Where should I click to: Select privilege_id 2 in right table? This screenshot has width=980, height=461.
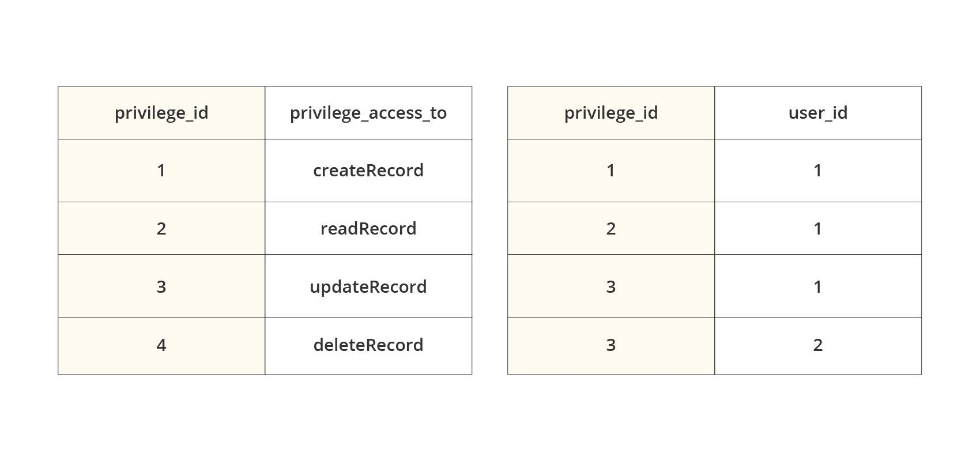pos(611,228)
